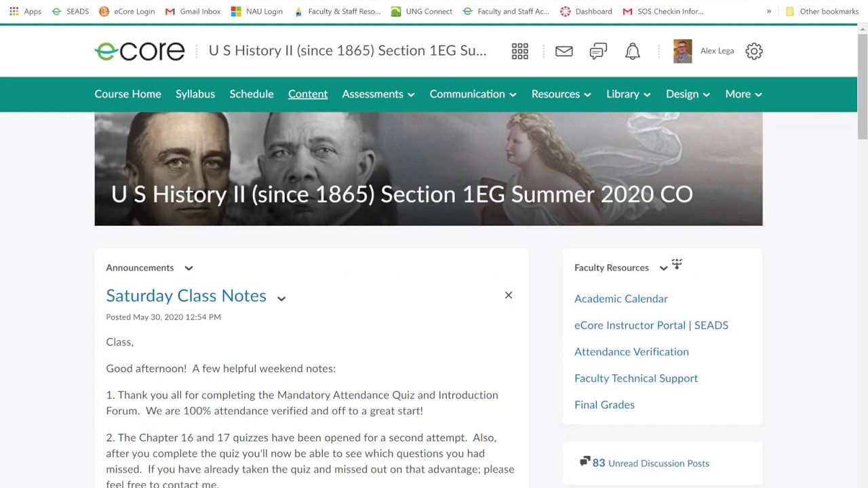Click the eCore logo

(140, 52)
